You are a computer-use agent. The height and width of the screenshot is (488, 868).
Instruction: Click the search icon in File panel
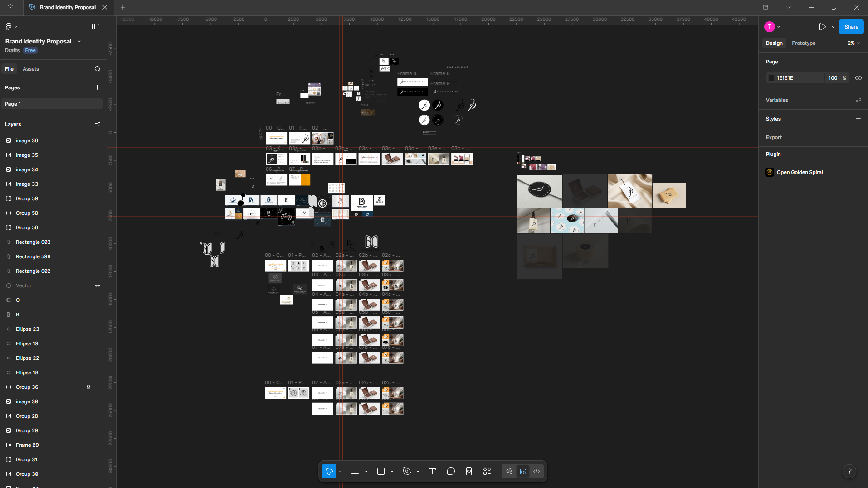tap(98, 69)
